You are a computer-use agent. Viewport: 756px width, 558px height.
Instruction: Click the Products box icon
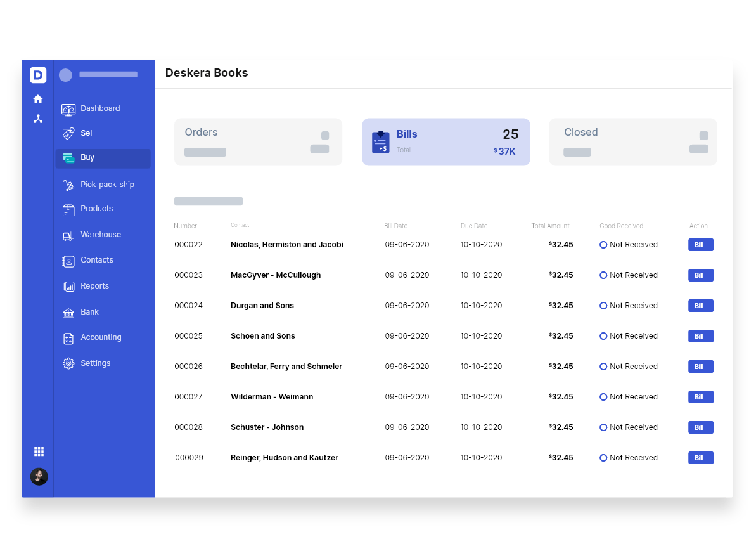(x=68, y=210)
